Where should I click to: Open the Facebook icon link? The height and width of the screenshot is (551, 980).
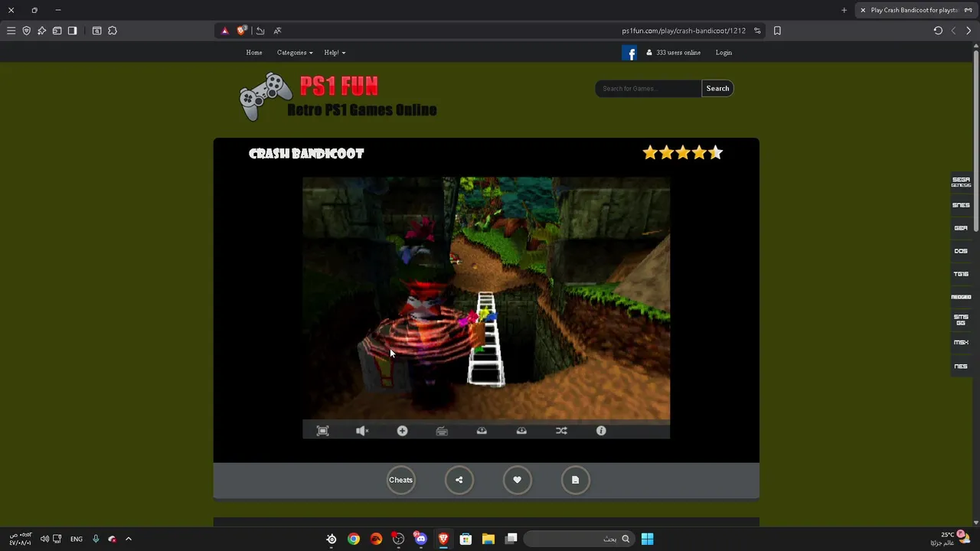(x=629, y=53)
